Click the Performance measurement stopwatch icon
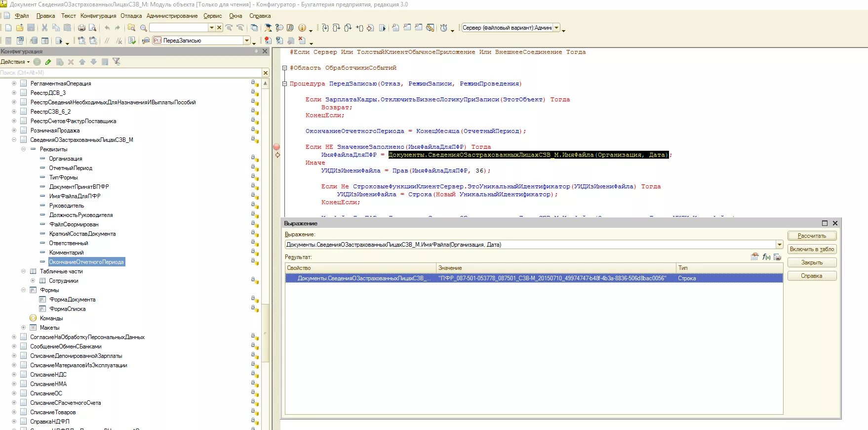 click(x=444, y=28)
